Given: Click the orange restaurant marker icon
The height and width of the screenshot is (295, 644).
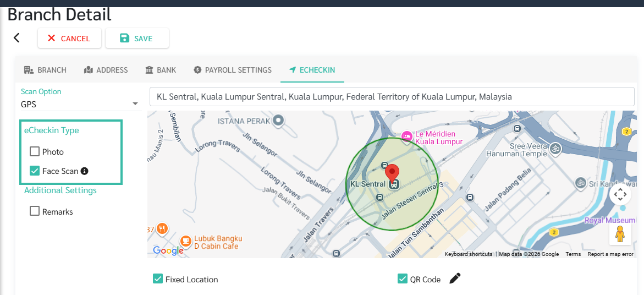Looking at the screenshot, I should click(163, 229).
